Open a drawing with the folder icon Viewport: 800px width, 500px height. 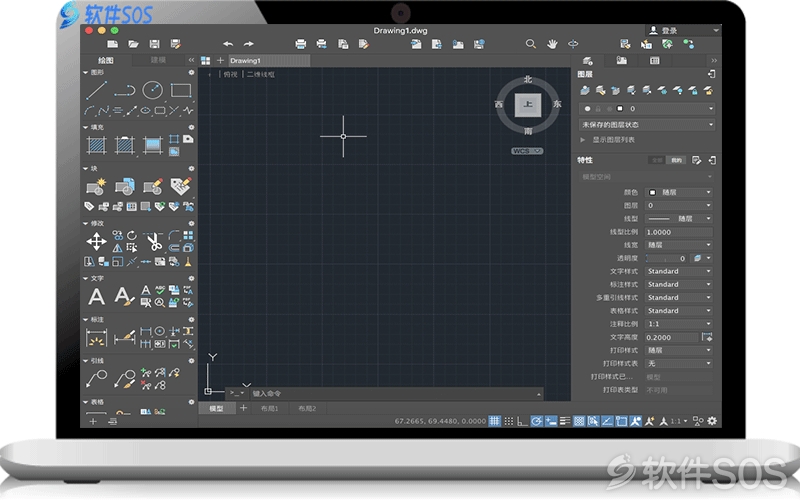pyautogui.click(x=133, y=44)
